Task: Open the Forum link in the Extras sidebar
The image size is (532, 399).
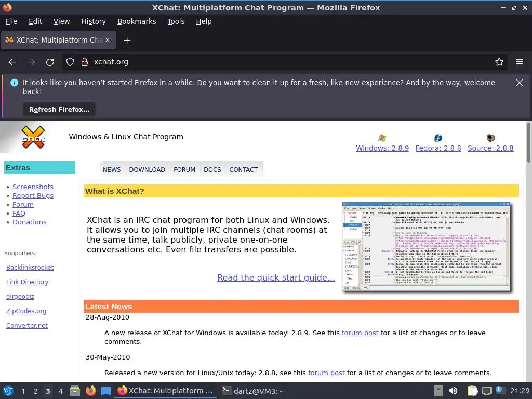Action: click(x=23, y=205)
